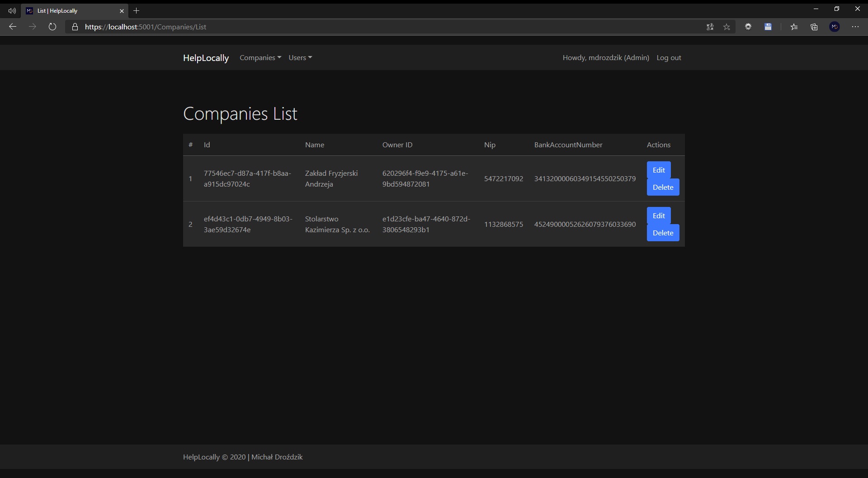This screenshot has height=478, width=868.
Task: Click name Zakład Fryzjerski Andrzeja
Action: [331, 178]
